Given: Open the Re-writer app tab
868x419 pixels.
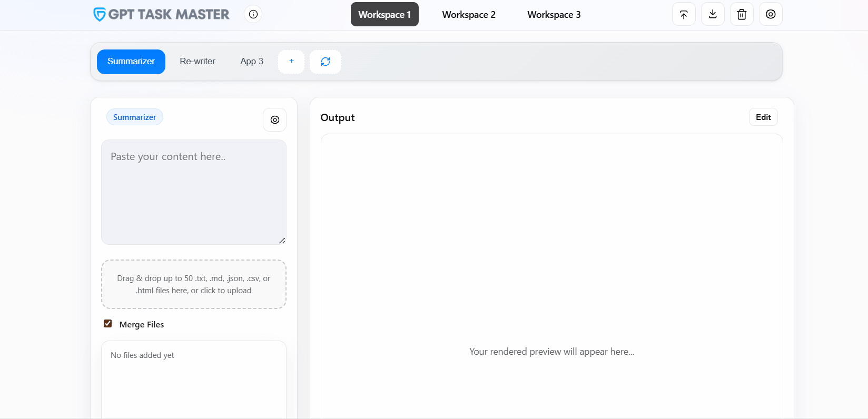Looking at the screenshot, I should (x=198, y=62).
